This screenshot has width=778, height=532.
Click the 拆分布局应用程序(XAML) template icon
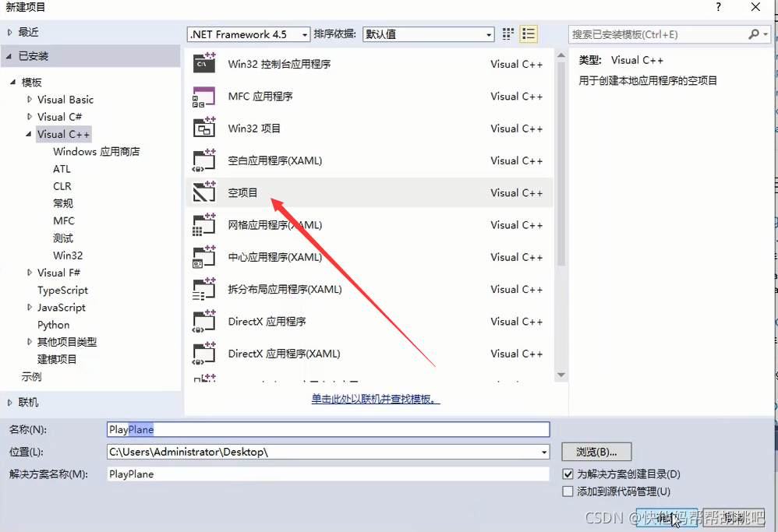(204, 289)
